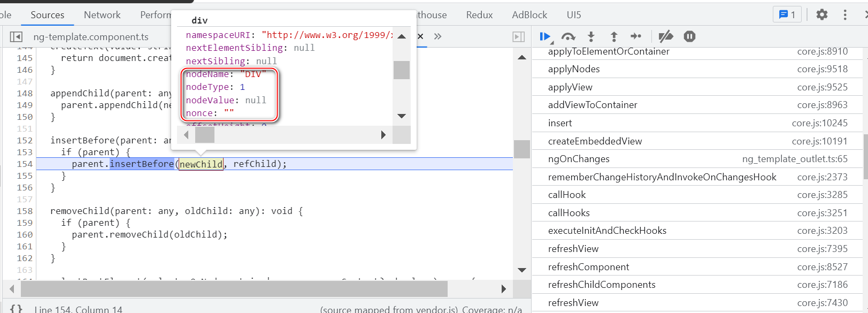Select callHook call stack frame
The width and height of the screenshot is (868, 313).
coord(698,195)
